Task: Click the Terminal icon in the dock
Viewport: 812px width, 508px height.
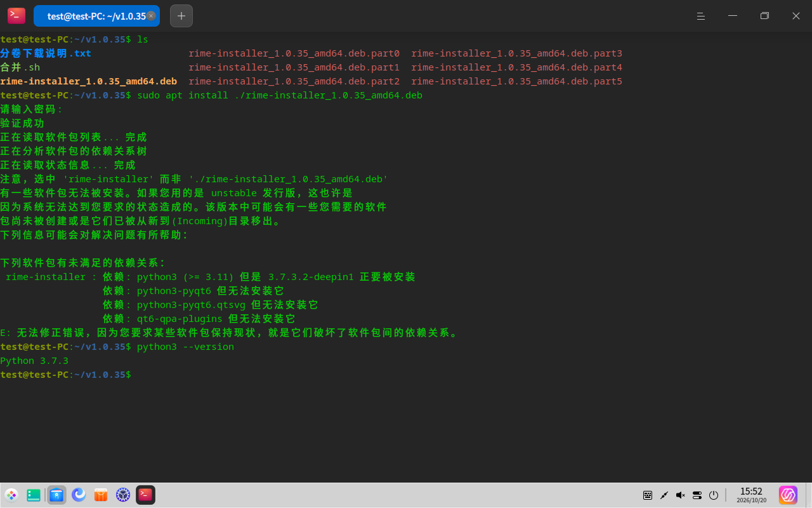Action: point(145,495)
